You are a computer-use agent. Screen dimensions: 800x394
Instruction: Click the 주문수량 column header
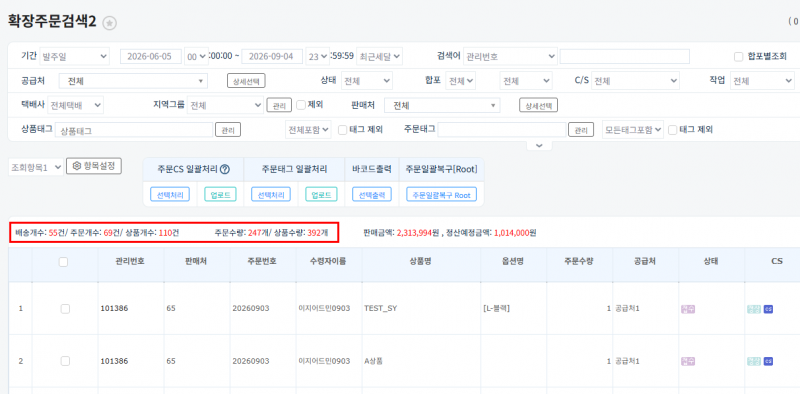[x=579, y=261]
